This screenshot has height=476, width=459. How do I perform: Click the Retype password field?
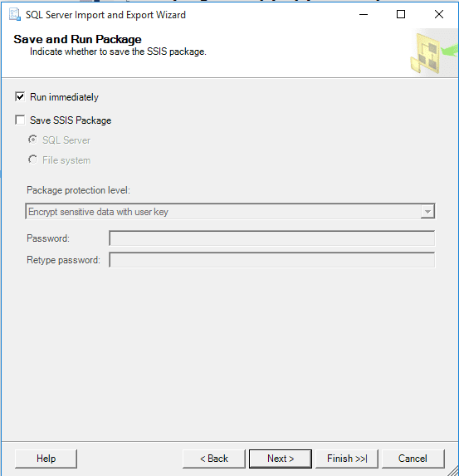click(271, 260)
